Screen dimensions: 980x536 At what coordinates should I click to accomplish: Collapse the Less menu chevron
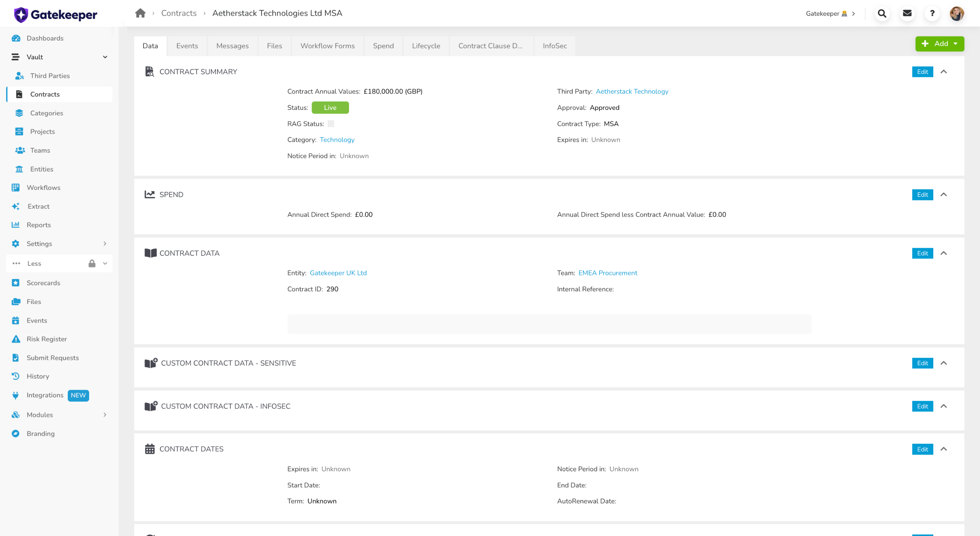tap(105, 263)
